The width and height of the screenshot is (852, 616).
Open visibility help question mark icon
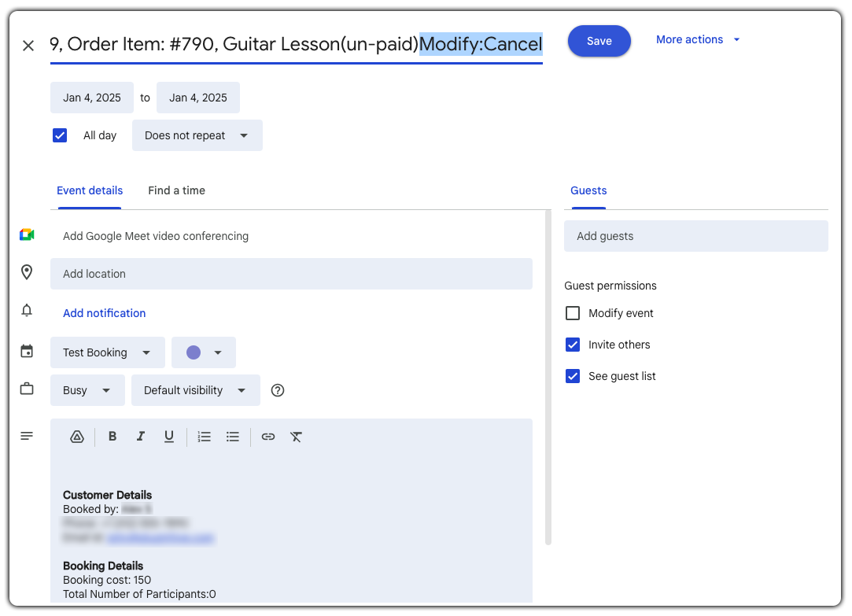278,390
